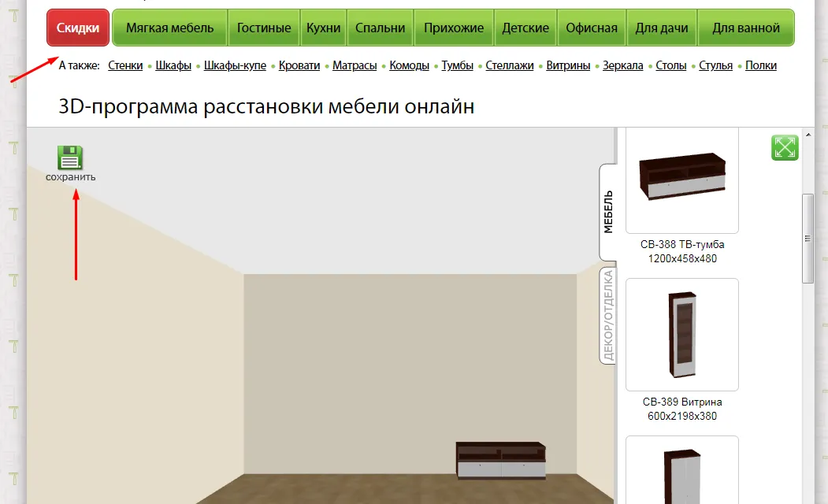Select the partially visible wardrobe thumbnail at bottom
Screen dimensions: 828x504
click(682, 469)
